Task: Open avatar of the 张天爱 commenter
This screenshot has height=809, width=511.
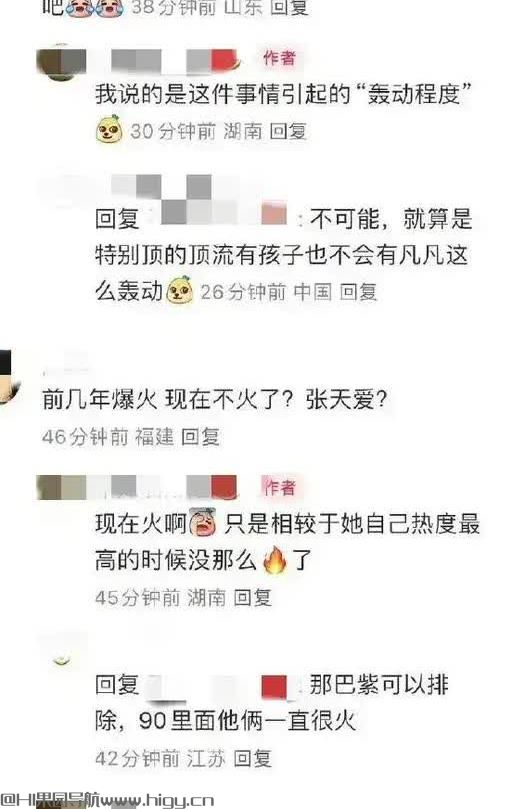Action: [x=9, y=378]
